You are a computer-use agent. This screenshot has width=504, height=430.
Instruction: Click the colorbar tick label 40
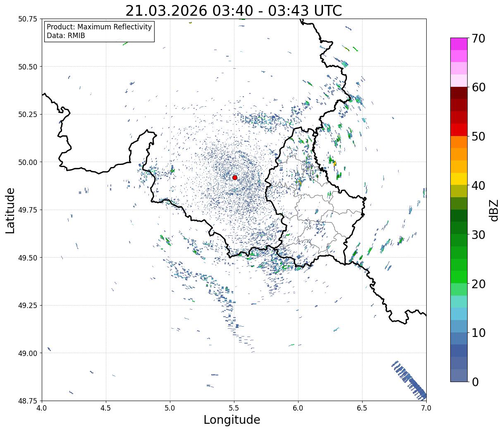click(479, 185)
